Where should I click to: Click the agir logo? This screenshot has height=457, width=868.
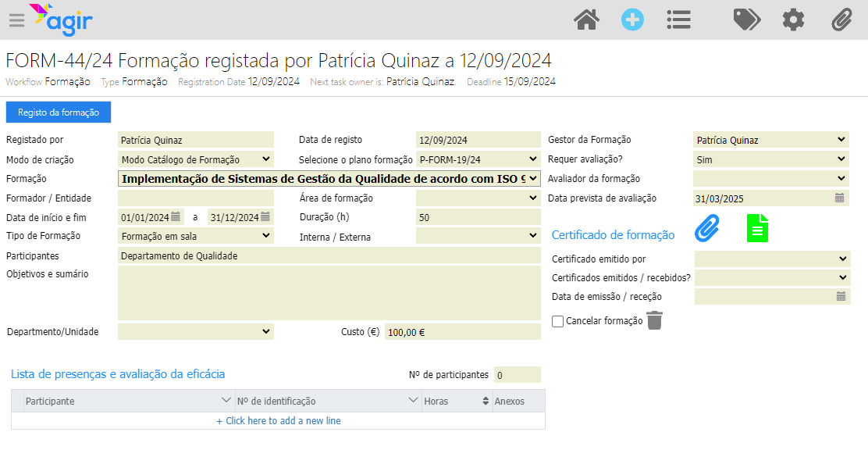point(61,20)
